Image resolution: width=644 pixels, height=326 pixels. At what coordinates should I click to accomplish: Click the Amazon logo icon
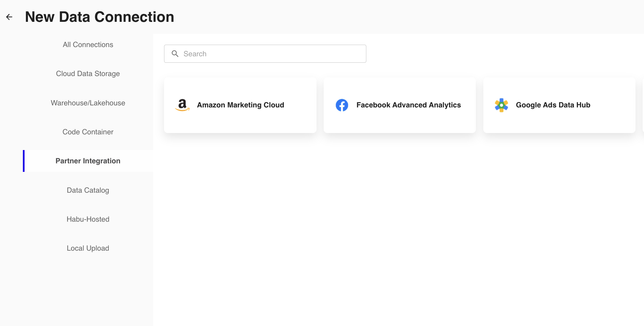pos(182,105)
